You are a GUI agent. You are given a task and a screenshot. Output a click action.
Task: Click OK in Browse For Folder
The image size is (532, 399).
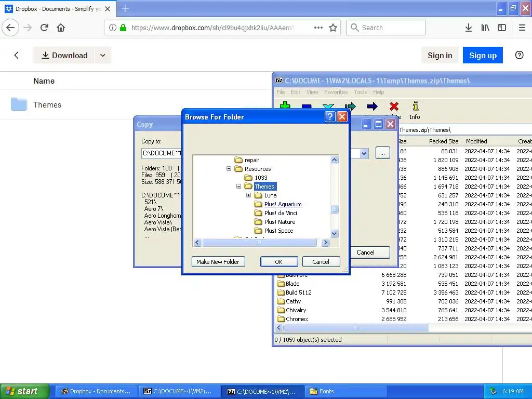279,262
